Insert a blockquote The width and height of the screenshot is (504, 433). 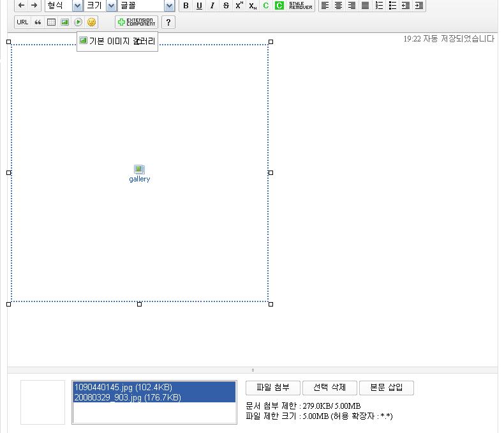coord(38,22)
